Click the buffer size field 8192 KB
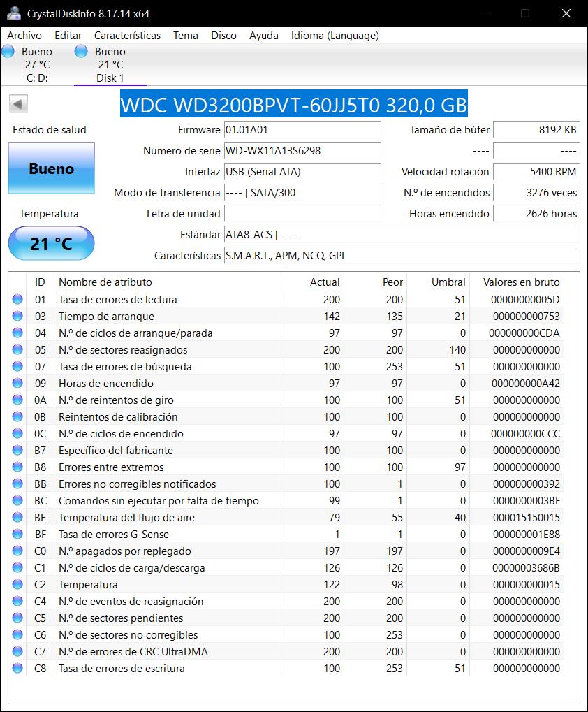 536,130
